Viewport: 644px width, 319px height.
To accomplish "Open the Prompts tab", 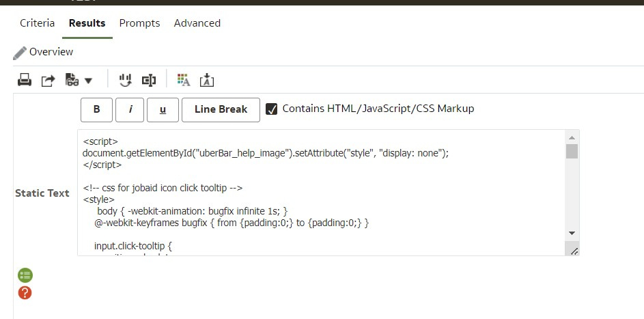I will (x=139, y=23).
